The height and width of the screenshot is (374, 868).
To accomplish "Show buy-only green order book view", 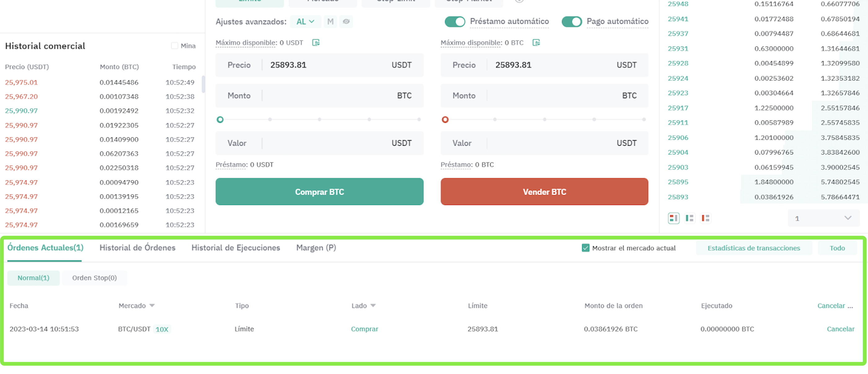I will click(689, 218).
